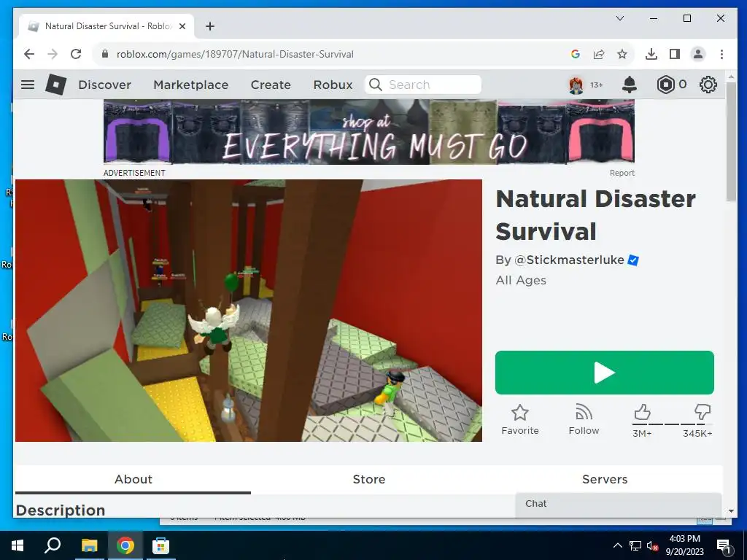
Task: Open File Explorer from the taskbar
Action: pos(89,545)
